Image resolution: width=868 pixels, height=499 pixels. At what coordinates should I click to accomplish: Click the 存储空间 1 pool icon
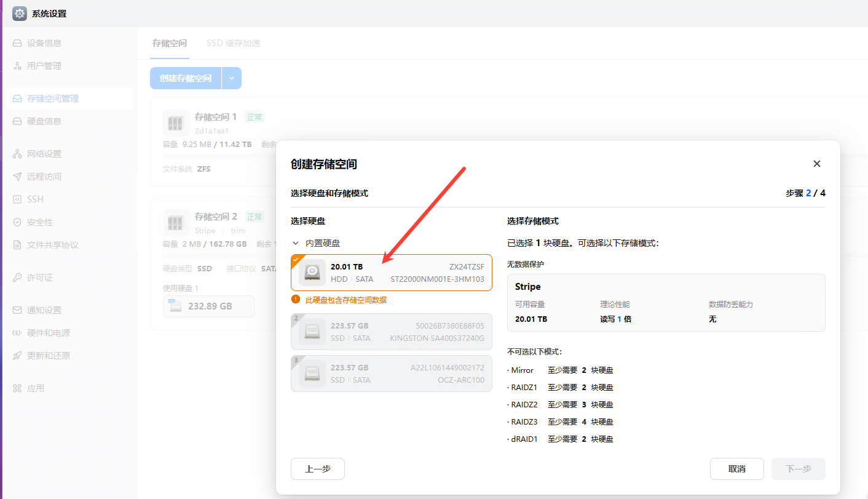(x=176, y=122)
